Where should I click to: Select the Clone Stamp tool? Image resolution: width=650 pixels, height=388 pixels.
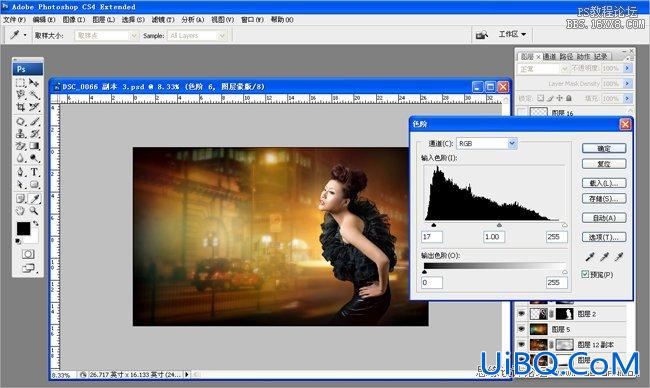pos(20,134)
